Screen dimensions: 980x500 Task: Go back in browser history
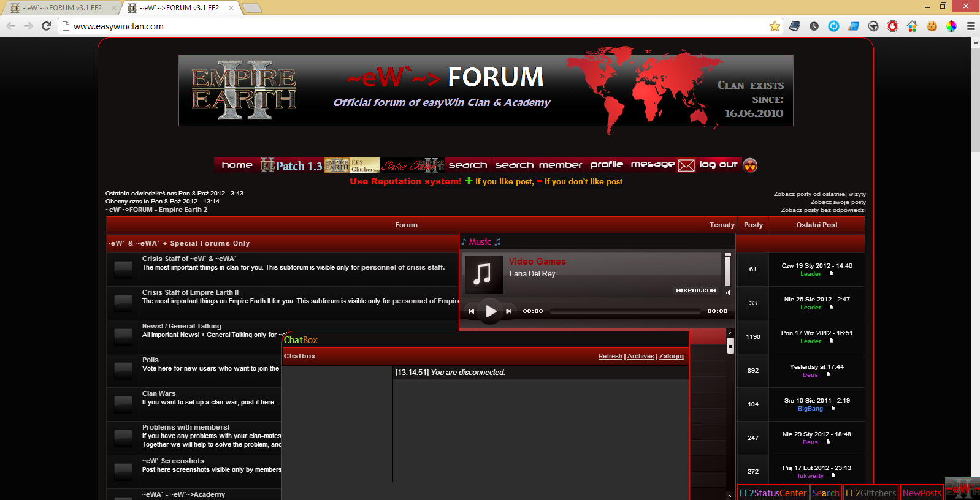(x=10, y=26)
